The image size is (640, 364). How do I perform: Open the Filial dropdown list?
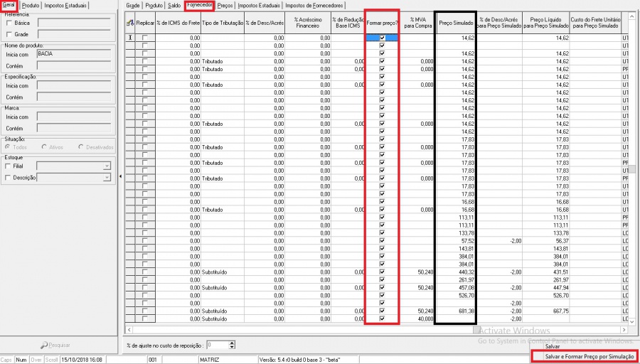pos(107,166)
